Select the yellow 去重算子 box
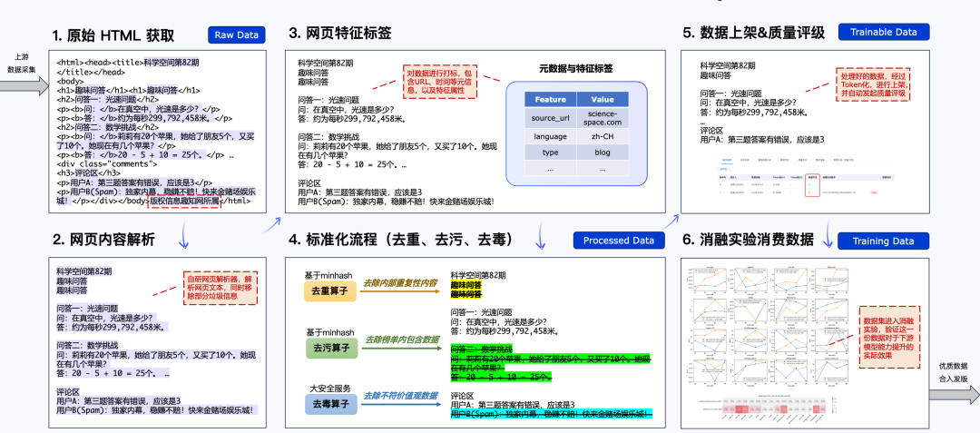Viewport: 980px width, 433px height. click(x=330, y=291)
